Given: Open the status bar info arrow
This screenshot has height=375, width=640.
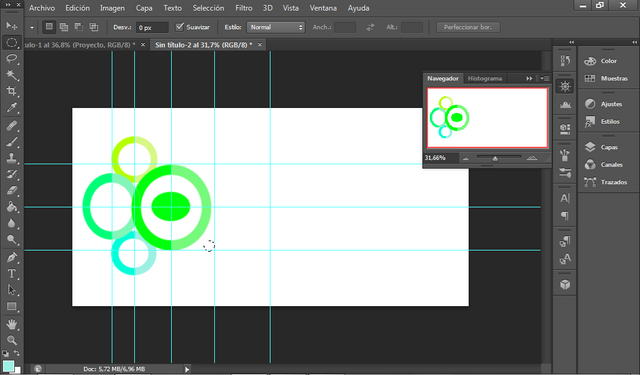Looking at the screenshot, I should click(x=187, y=369).
